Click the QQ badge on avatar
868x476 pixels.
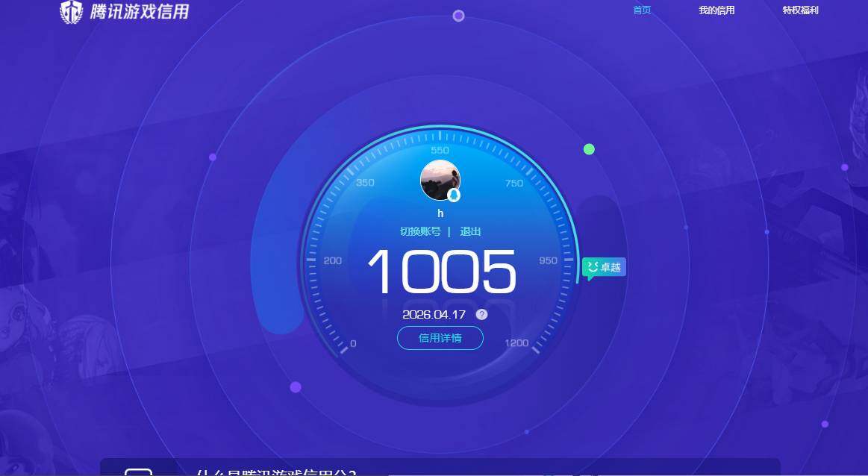[x=454, y=195]
